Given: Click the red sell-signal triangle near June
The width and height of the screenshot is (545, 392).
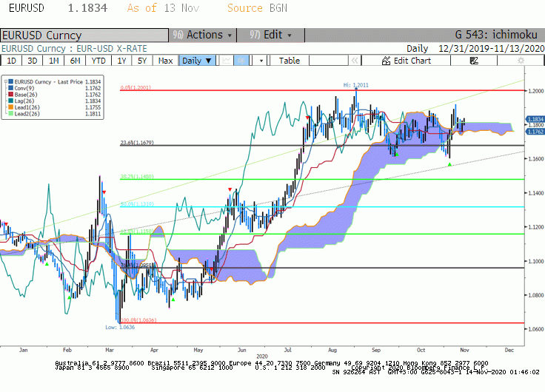Looking at the screenshot, I should (x=230, y=189).
